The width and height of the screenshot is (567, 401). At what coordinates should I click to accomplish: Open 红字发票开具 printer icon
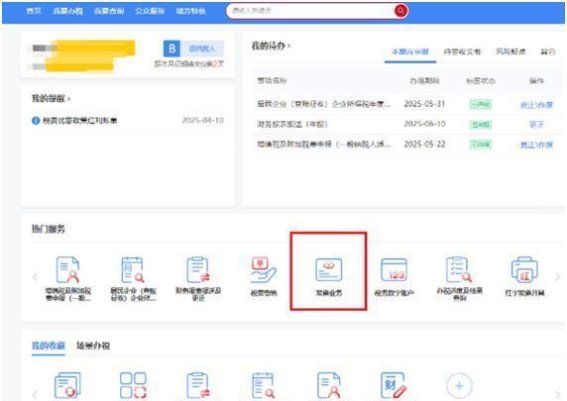coord(524,270)
